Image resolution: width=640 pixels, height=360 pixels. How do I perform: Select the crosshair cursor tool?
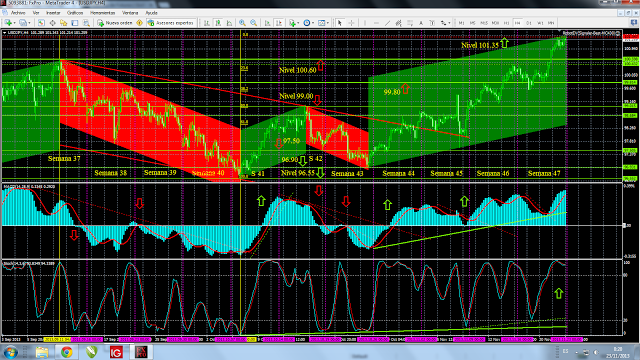(351, 23)
